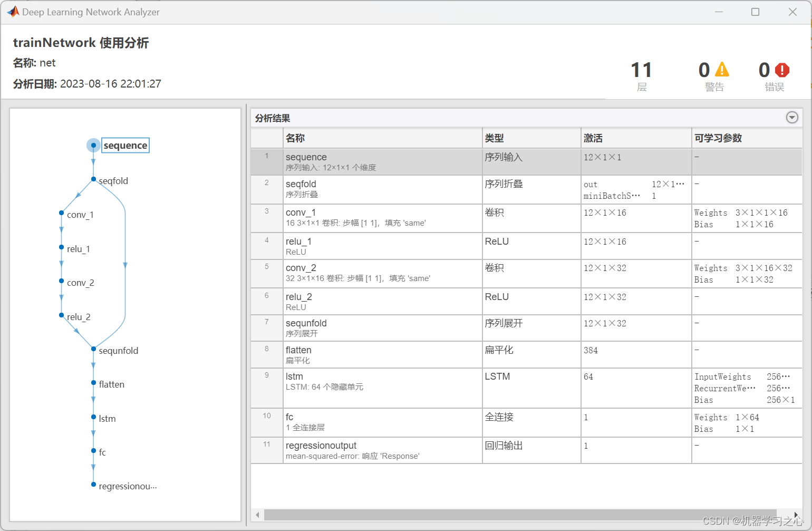Viewport: 812px width, 531px height.
Task: Click the conv_1 row name cell
Action: [x=383, y=218]
